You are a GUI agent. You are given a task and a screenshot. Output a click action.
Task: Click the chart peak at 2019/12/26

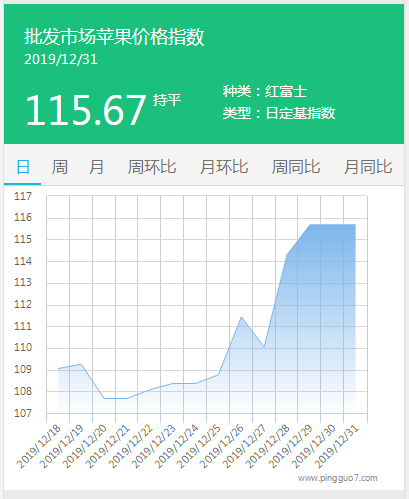click(241, 317)
